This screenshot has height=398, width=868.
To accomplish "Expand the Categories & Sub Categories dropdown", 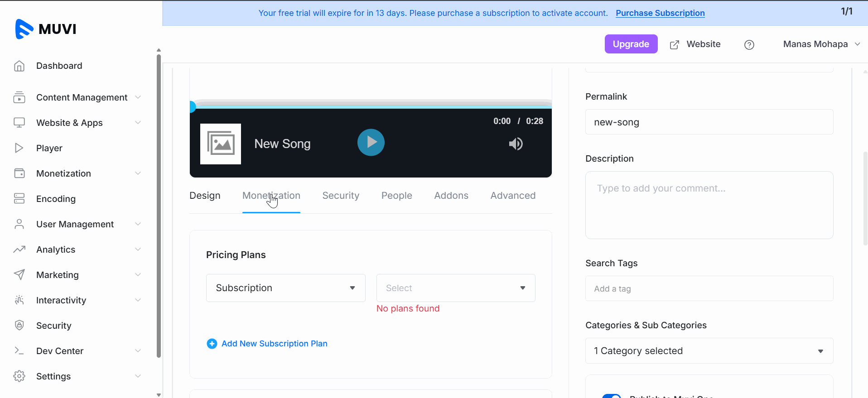I will 709,351.
